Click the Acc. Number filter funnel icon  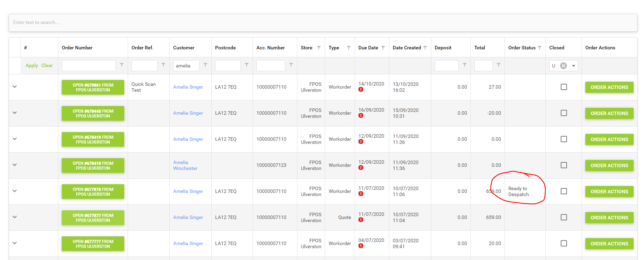click(291, 65)
